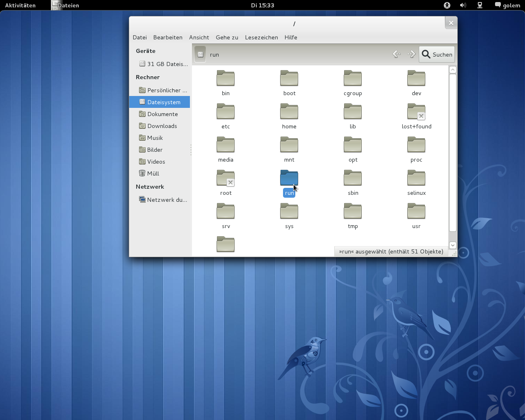Screen dimensions: 525x420
Task: Select Bilder in the sidebar
Action: pyautogui.click(x=155, y=150)
